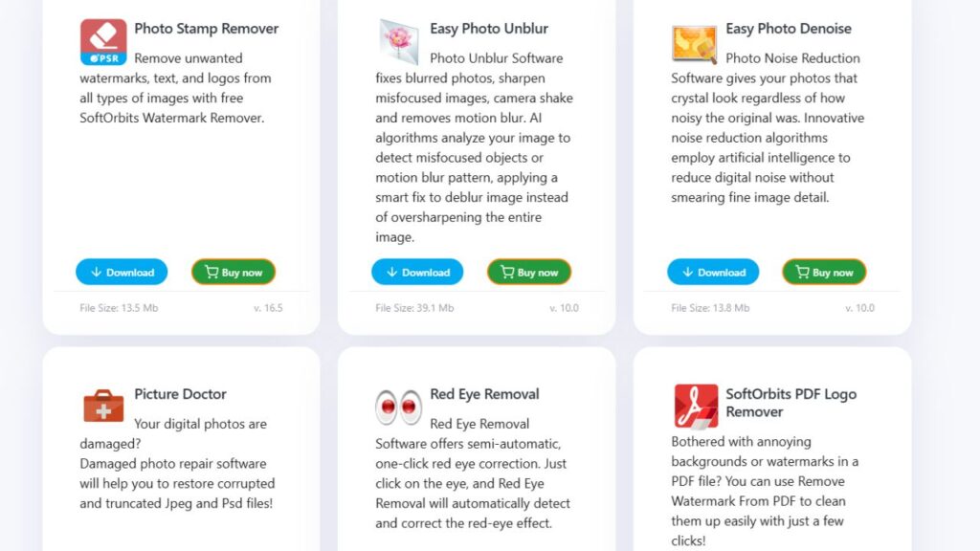Buy Photo Stamp Remover now
The height and width of the screenshot is (551, 980).
point(234,272)
